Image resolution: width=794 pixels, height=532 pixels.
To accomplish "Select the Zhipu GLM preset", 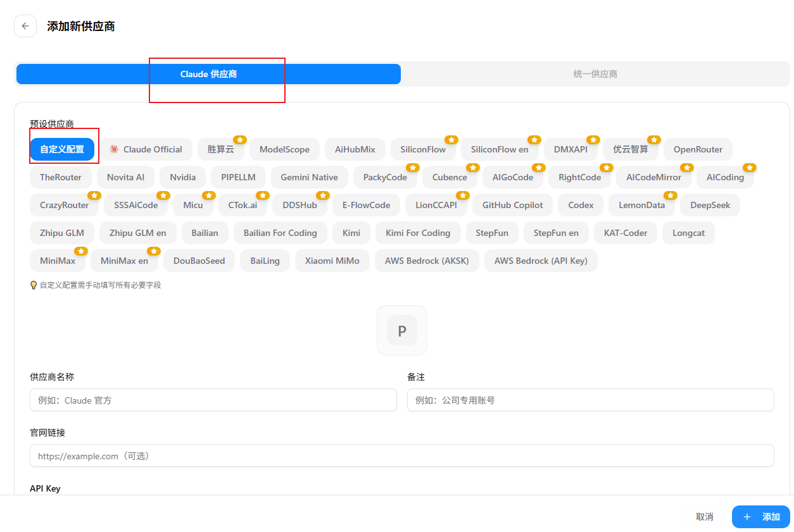I will pyautogui.click(x=62, y=233).
